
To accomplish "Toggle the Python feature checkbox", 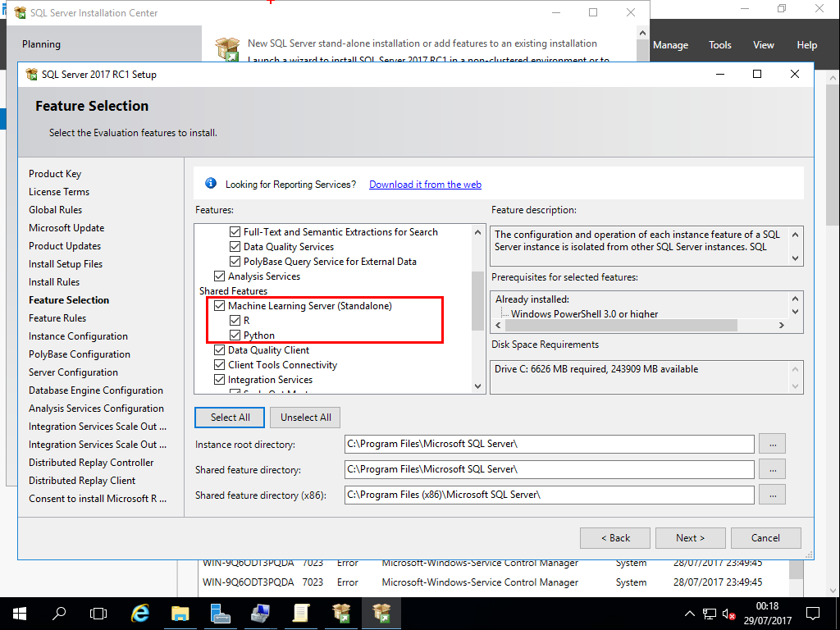I will click(x=235, y=336).
